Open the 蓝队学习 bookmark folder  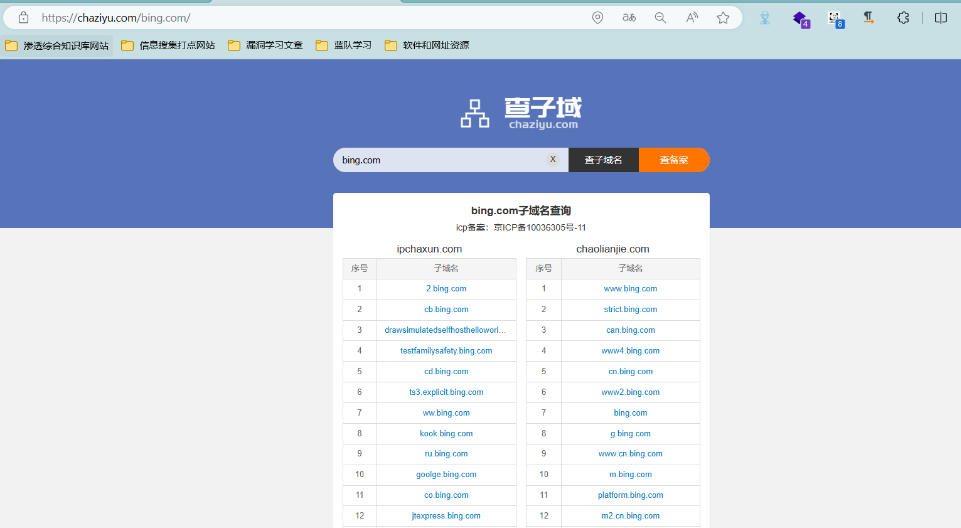click(344, 45)
